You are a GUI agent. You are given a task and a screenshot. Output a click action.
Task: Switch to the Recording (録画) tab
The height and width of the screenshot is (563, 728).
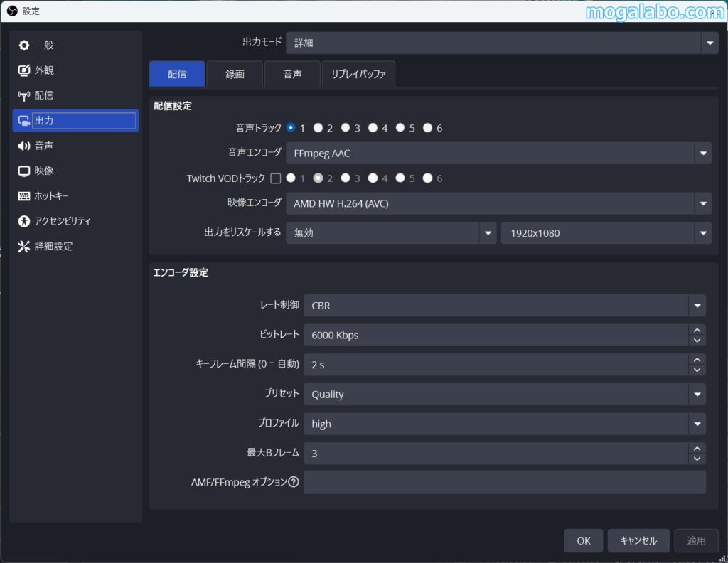click(x=235, y=74)
